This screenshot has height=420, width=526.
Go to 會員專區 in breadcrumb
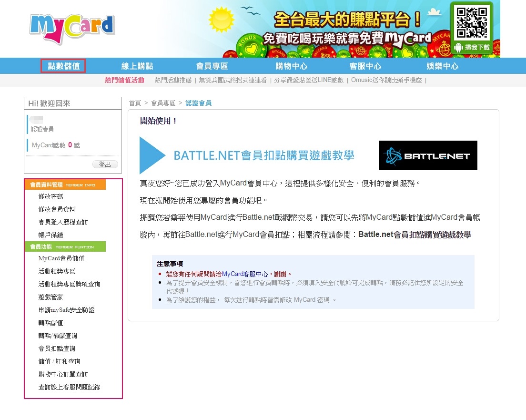tap(163, 103)
